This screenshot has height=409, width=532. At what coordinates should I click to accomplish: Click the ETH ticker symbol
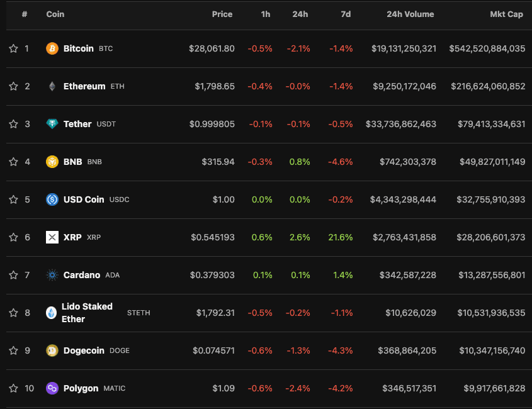(117, 86)
